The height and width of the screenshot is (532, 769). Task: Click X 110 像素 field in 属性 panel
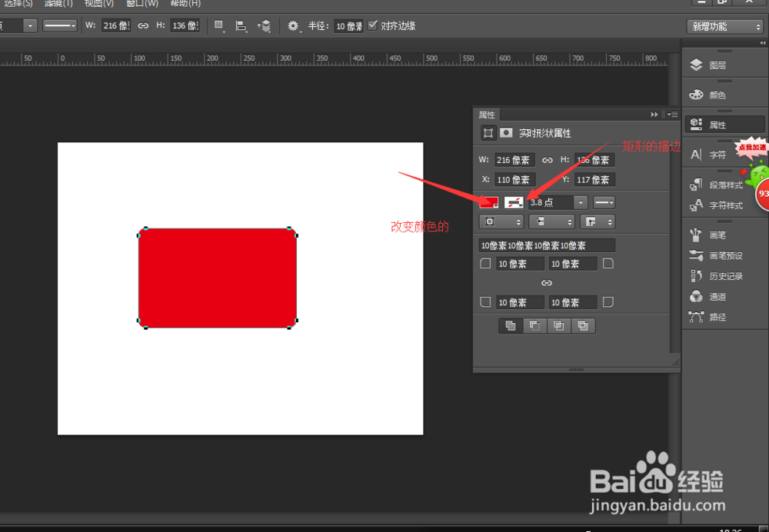click(x=514, y=179)
